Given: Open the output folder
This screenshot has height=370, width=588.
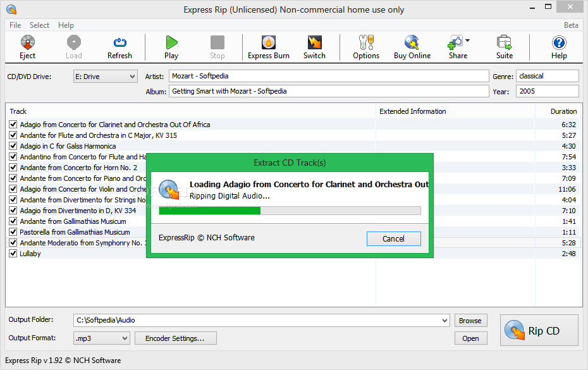Looking at the screenshot, I should tap(470, 338).
